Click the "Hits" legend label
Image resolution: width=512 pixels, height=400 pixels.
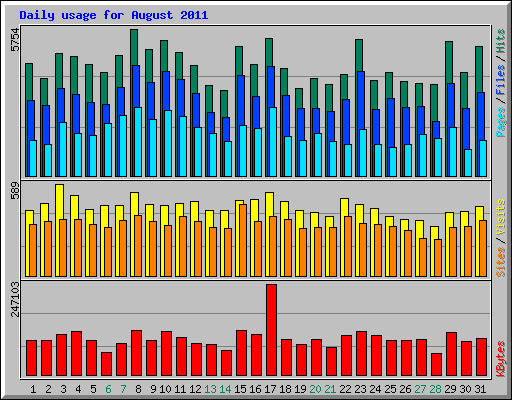[501, 41]
